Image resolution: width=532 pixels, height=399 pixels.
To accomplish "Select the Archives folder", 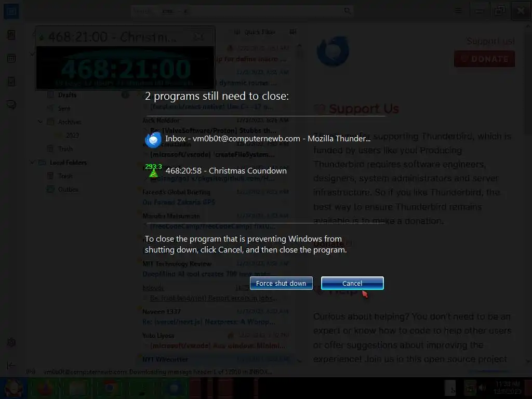I will [70, 122].
